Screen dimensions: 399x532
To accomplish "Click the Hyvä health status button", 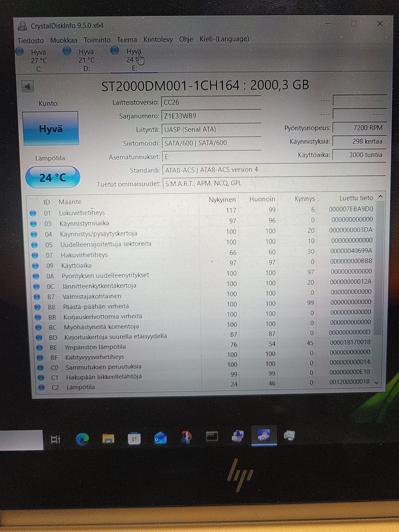I will tap(51, 128).
